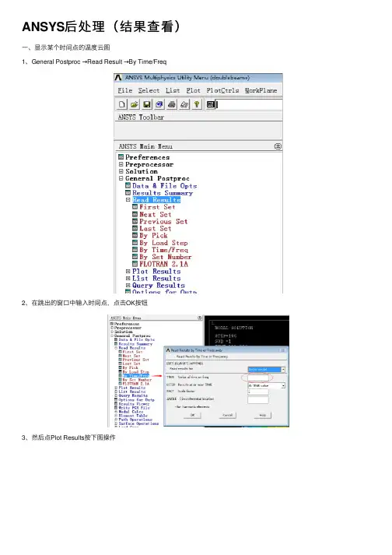The width and height of the screenshot is (392, 555).
Task: Click highlighted By Time/Freq beside the dialog
Action: [x=136, y=375]
